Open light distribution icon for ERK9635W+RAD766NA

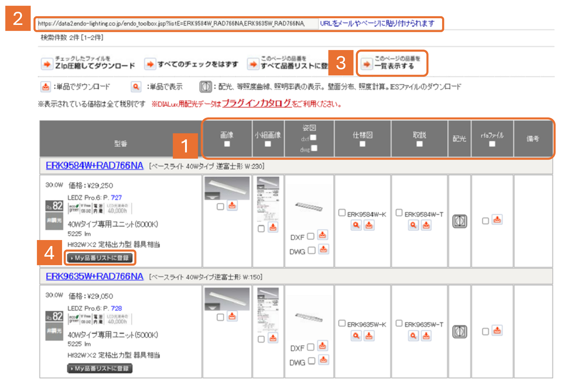click(x=460, y=332)
